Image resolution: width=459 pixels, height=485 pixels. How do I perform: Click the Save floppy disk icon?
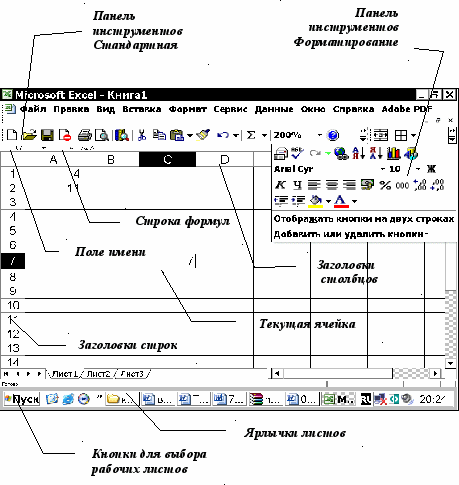47,135
